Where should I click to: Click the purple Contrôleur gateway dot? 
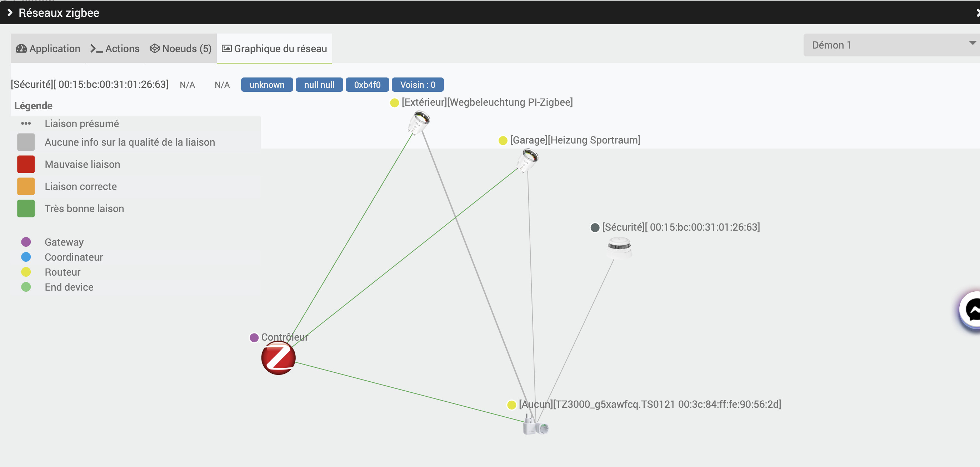[x=254, y=337]
